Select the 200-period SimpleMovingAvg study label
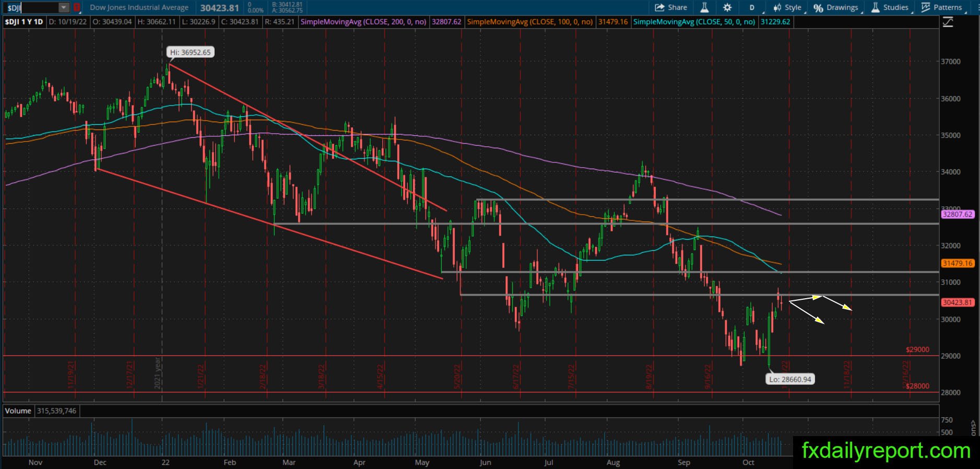This screenshot has height=469, width=980. point(364,22)
